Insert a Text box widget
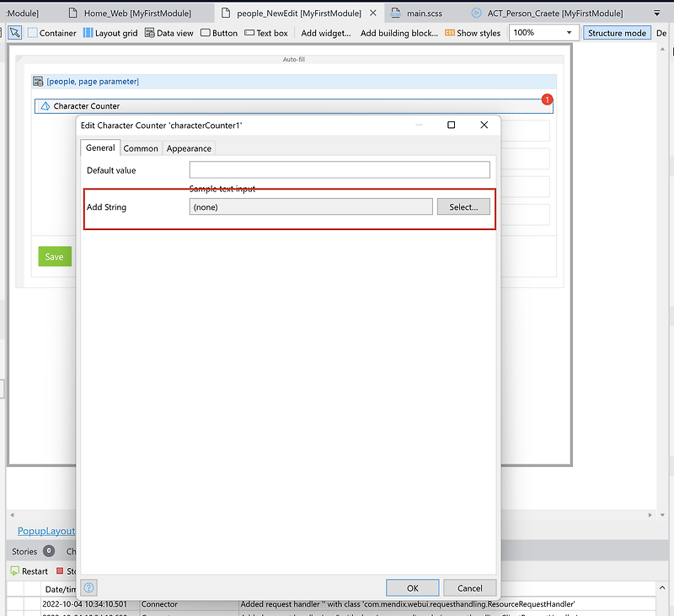This screenshot has height=616, width=674. pos(266,33)
